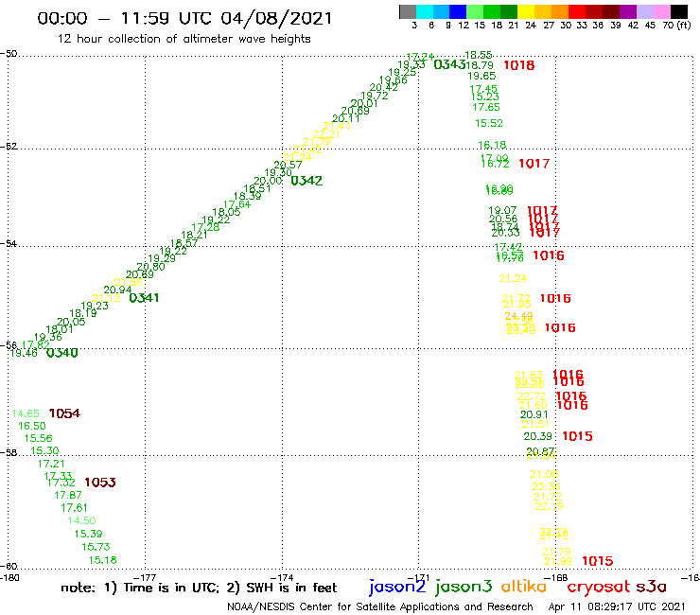Select the wave height reading 19.65
700x615 pixels.
tap(481, 76)
